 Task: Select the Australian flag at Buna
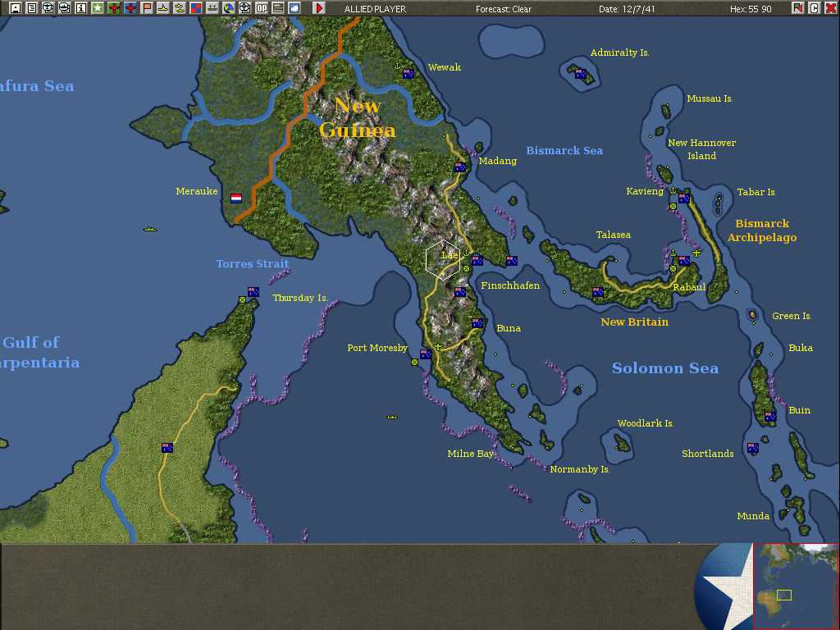[x=478, y=323]
